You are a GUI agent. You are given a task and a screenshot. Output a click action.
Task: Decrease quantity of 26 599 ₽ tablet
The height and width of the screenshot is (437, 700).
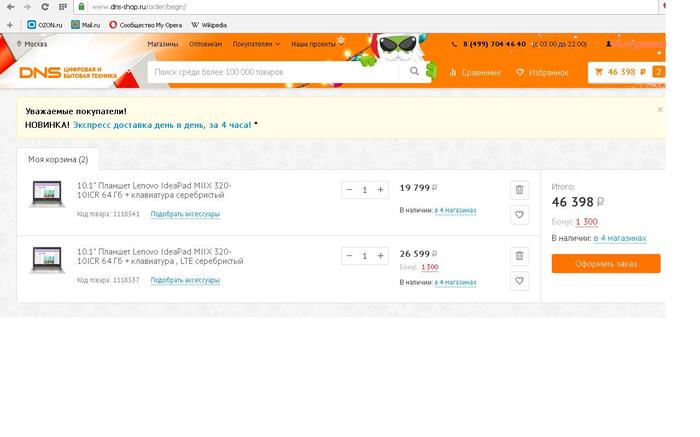point(350,256)
